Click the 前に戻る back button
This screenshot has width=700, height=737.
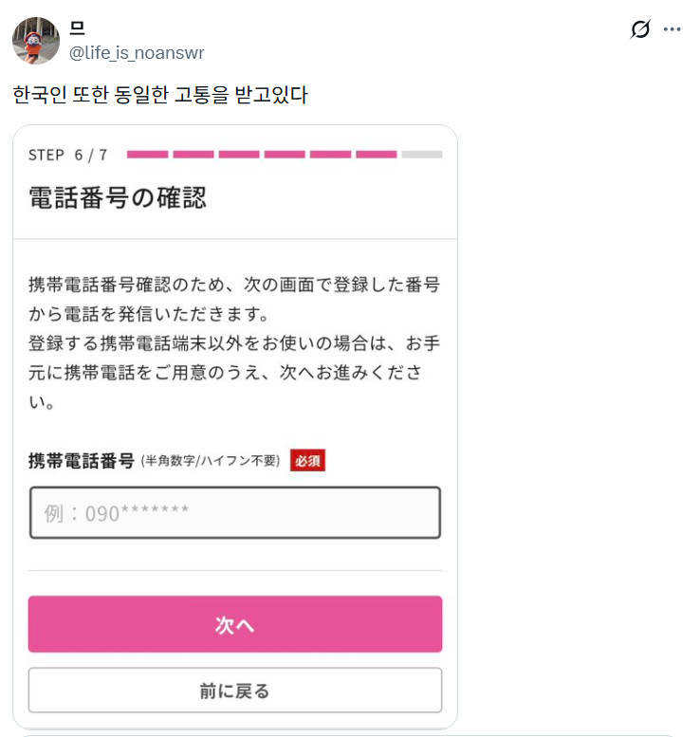pos(235,690)
